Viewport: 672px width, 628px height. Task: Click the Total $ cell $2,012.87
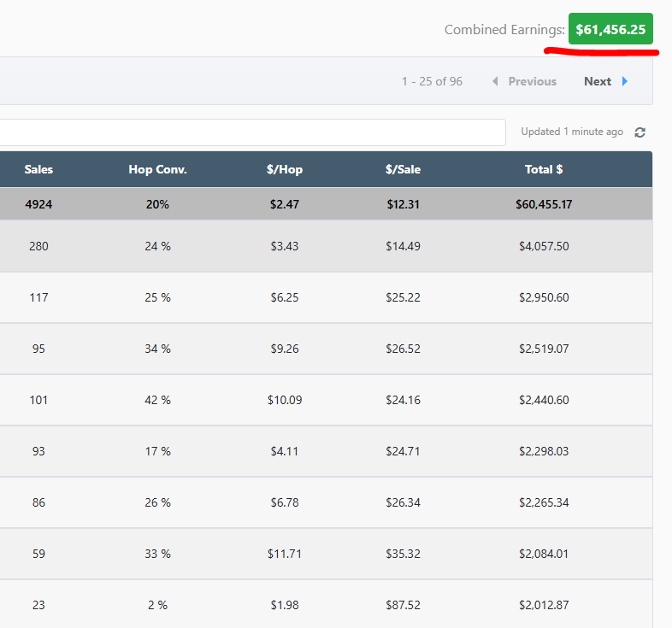544,605
